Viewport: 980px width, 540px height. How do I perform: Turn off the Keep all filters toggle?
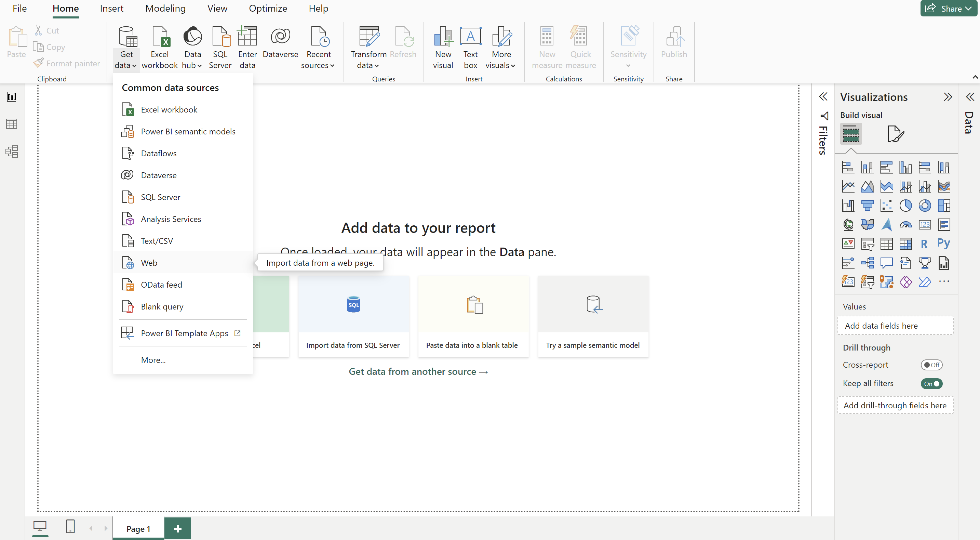point(931,384)
